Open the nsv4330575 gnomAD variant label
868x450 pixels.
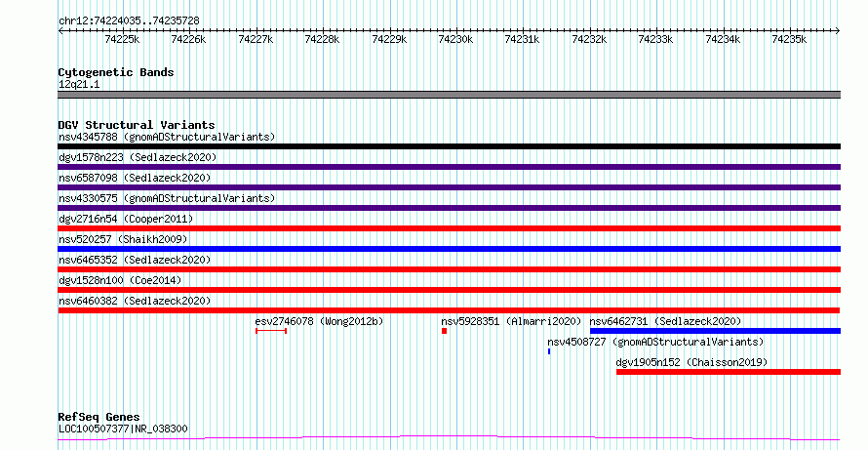167,198
